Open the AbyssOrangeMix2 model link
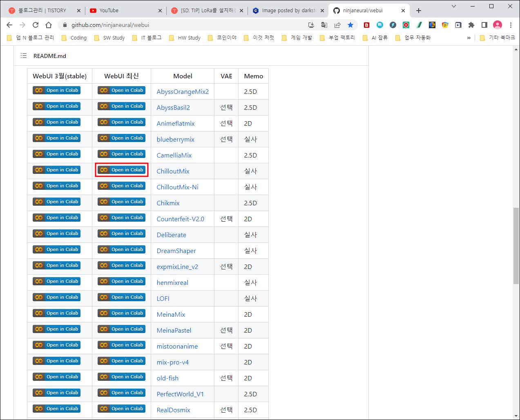Image resolution: width=520 pixels, height=420 pixels. 183,92
